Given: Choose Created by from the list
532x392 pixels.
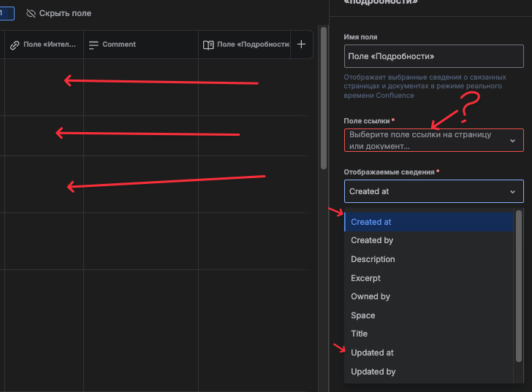Looking at the screenshot, I should click(x=429, y=240).
